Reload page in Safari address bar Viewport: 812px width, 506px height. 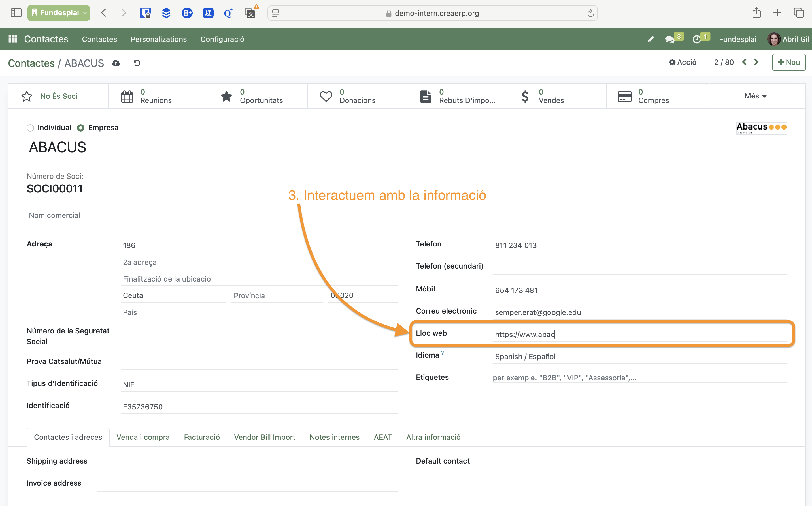590,13
